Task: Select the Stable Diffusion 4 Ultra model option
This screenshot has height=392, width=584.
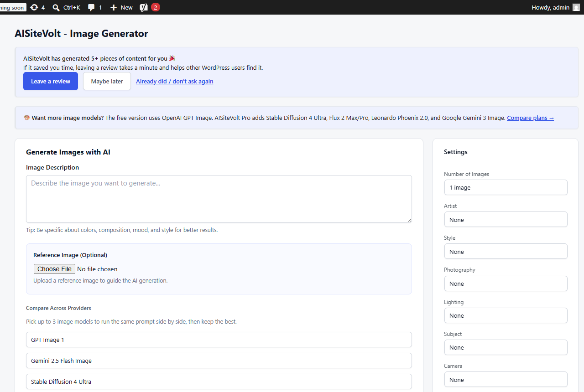Action: pyautogui.click(x=219, y=382)
